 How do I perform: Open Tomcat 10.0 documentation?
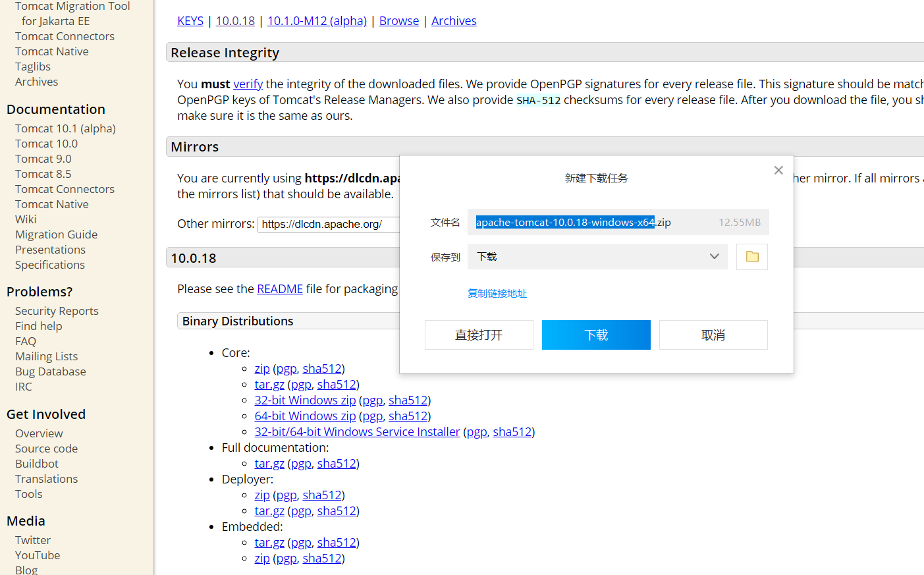click(46, 144)
